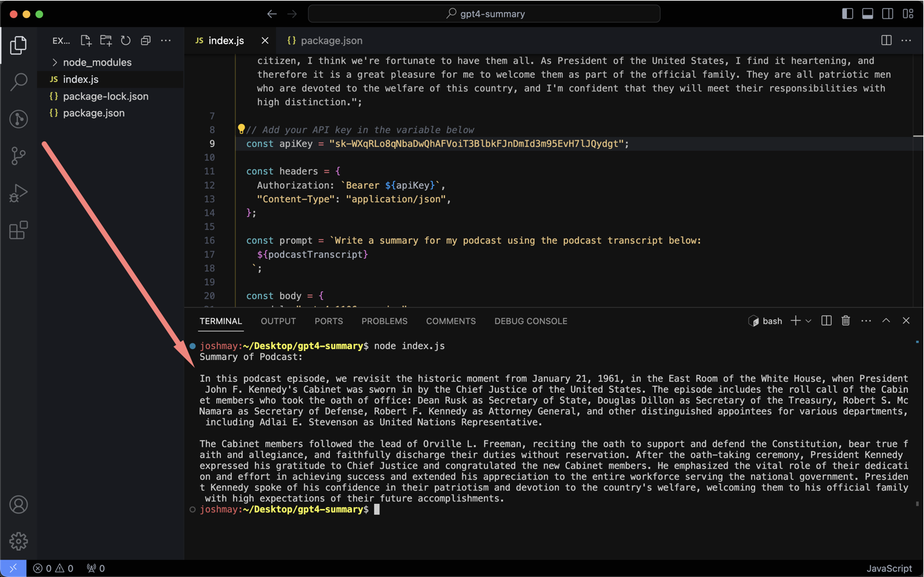Open the Source Control view

point(19,155)
